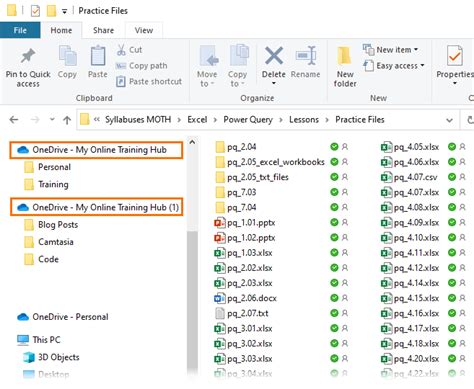Screen dimensions: 474x389
Task: Open the File tab
Action: tap(20, 30)
